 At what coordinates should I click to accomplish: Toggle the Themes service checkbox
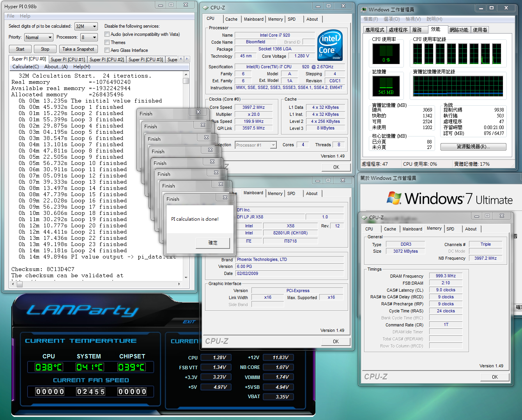click(x=107, y=42)
